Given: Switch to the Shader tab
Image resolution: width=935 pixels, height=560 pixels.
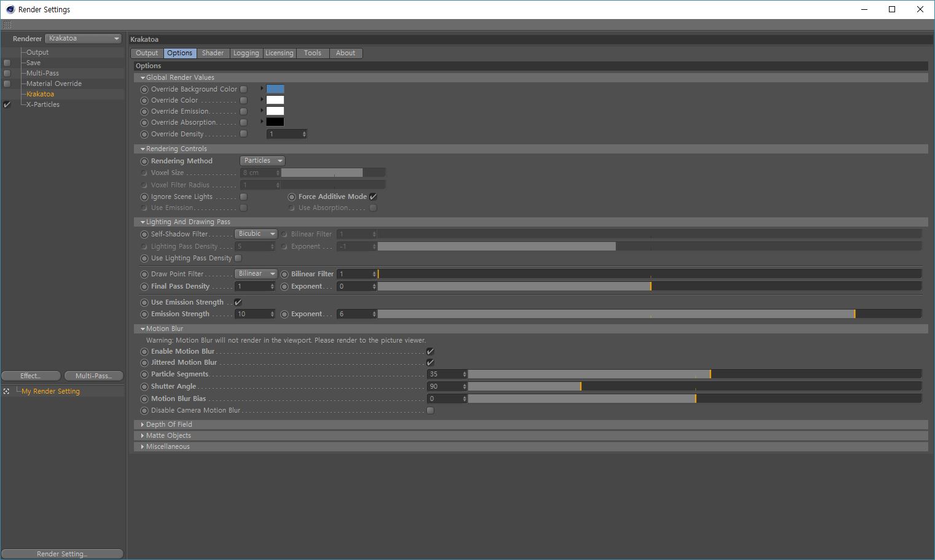Looking at the screenshot, I should (x=213, y=53).
